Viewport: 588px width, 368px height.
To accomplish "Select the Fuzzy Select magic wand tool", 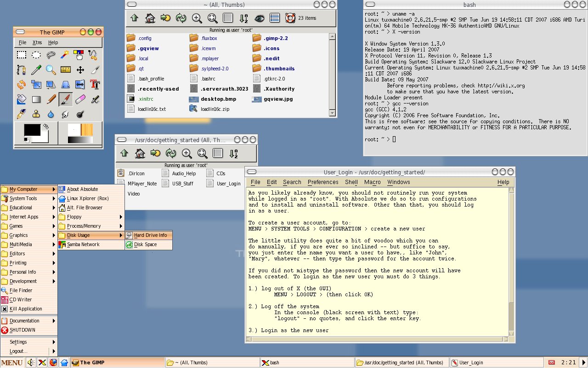I will pyautogui.click(x=65, y=55).
